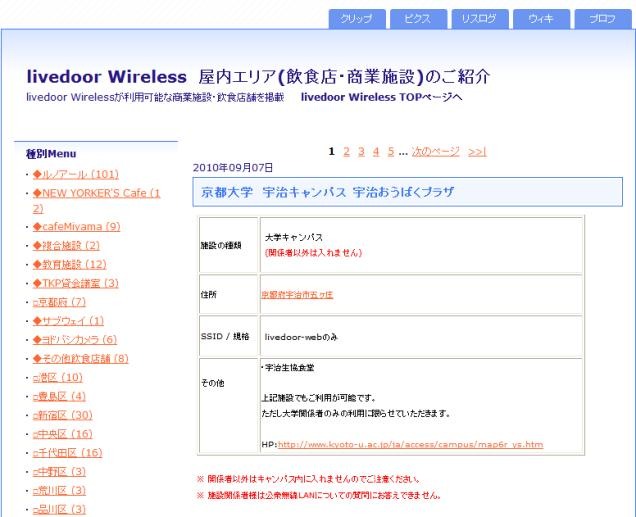Viewport: 636px width, 517px height.
Task: Jump to page 5 in pagination
Action: pos(390,151)
